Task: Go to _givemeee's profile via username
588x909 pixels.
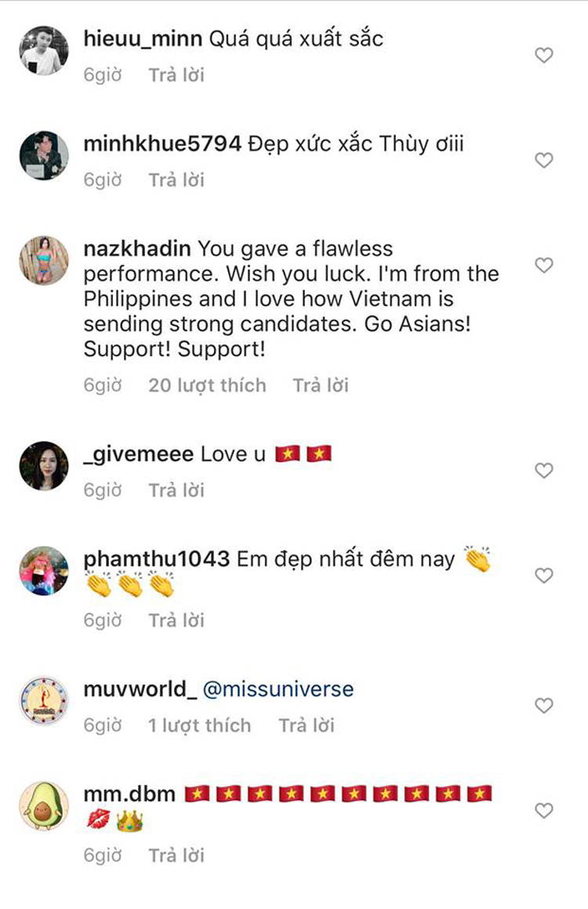Action: click(138, 454)
